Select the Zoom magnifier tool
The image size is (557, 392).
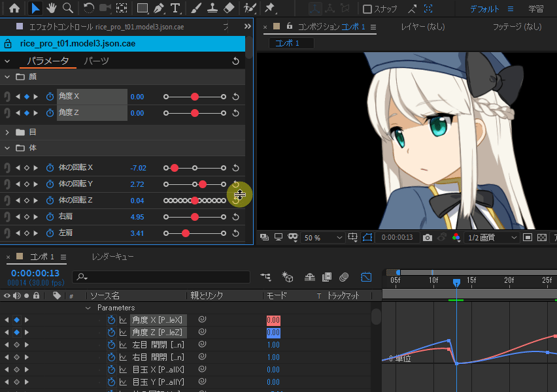(x=67, y=8)
